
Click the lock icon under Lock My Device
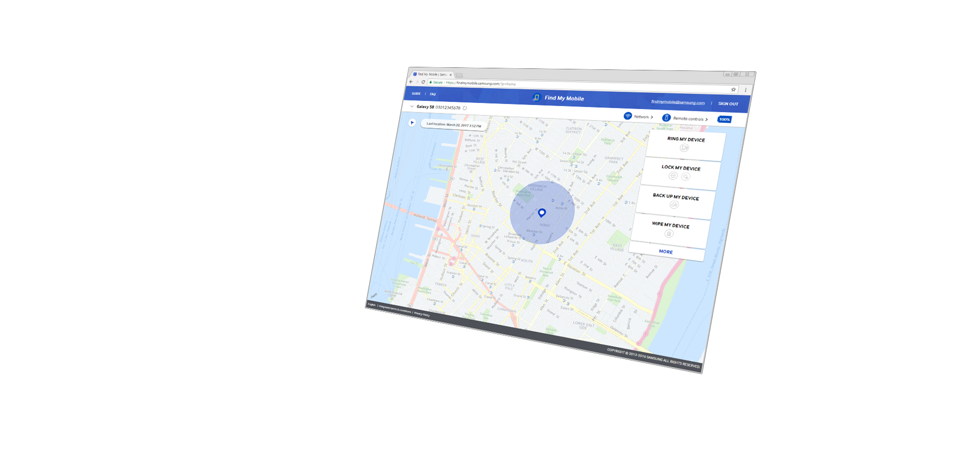[x=685, y=177]
